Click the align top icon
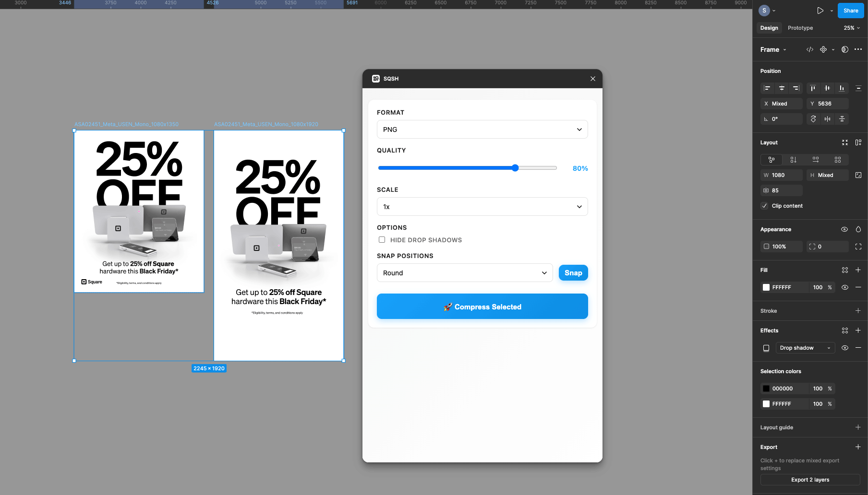This screenshot has height=495, width=868. [x=813, y=88]
